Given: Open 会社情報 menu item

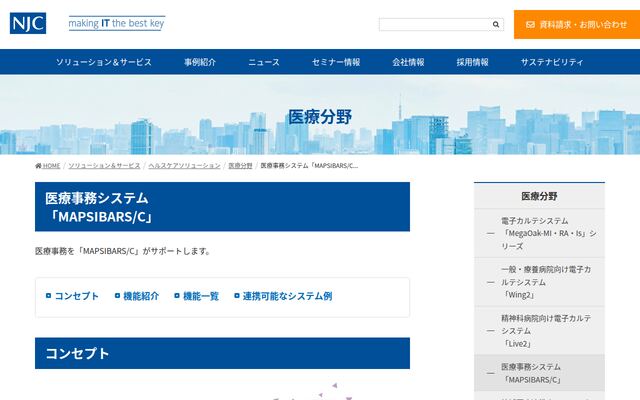Looking at the screenshot, I should [x=408, y=62].
